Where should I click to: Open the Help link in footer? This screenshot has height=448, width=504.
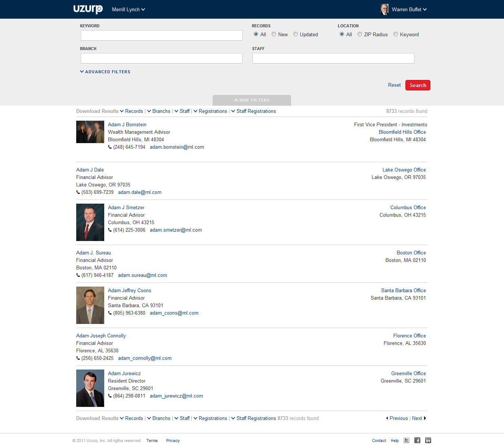coord(395,441)
